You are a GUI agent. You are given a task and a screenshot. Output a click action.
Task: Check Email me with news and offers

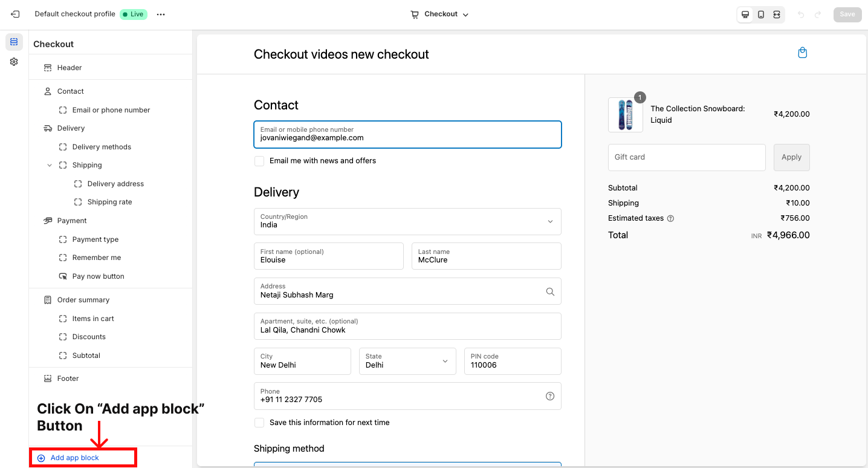(259, 161)
